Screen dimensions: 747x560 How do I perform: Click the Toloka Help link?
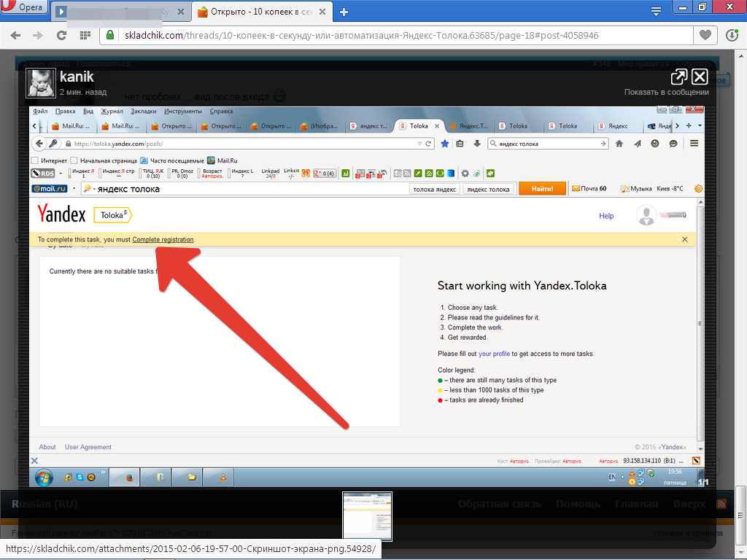tap(606, 216)
